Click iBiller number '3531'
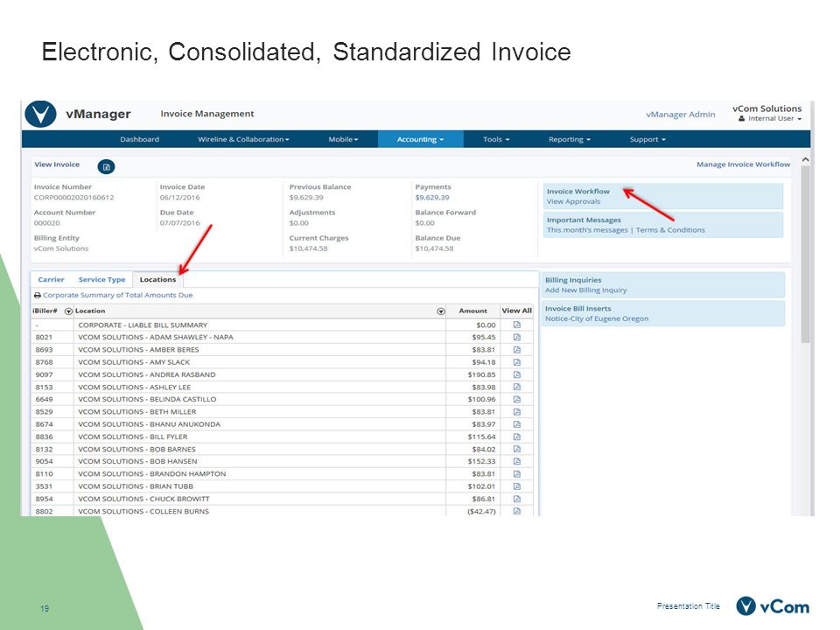840x630 pixels. pyautogui.click(x=44, y=486)
